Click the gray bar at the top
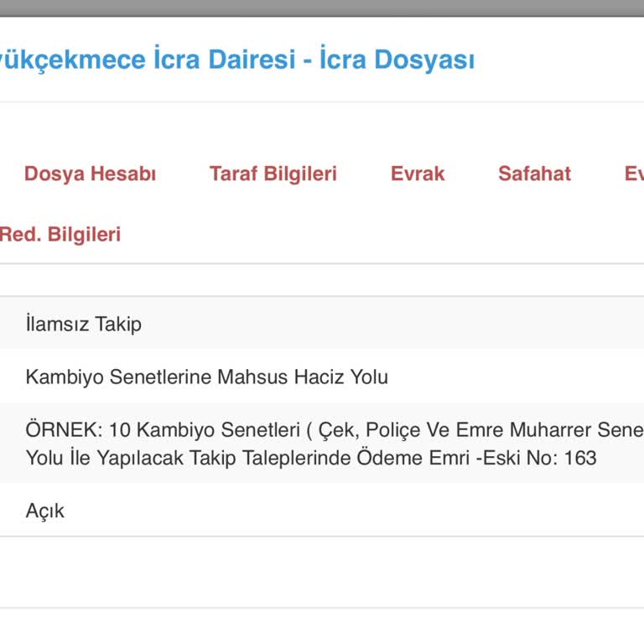 (x=322, y=8)
